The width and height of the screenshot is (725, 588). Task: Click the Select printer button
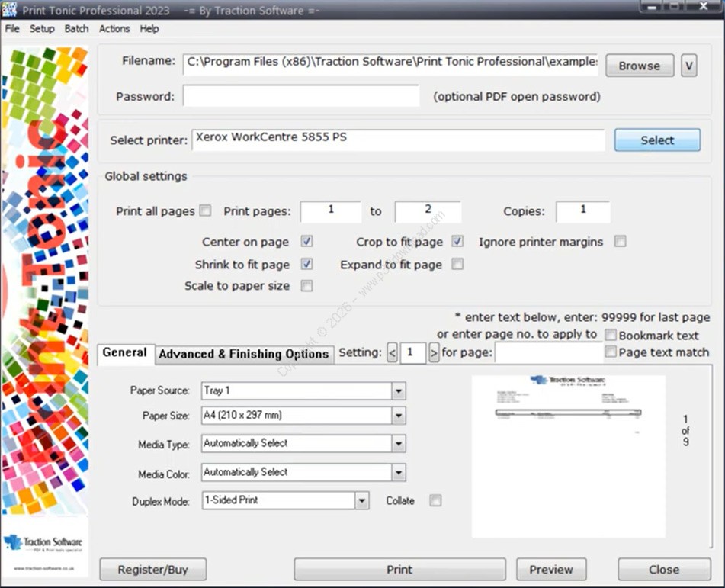(657, 140)
